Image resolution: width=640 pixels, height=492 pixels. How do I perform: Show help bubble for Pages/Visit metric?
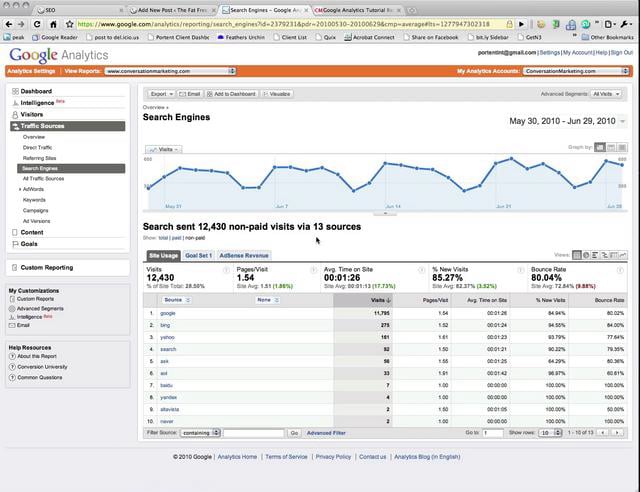pyautogui.click(x=313, y=270)
